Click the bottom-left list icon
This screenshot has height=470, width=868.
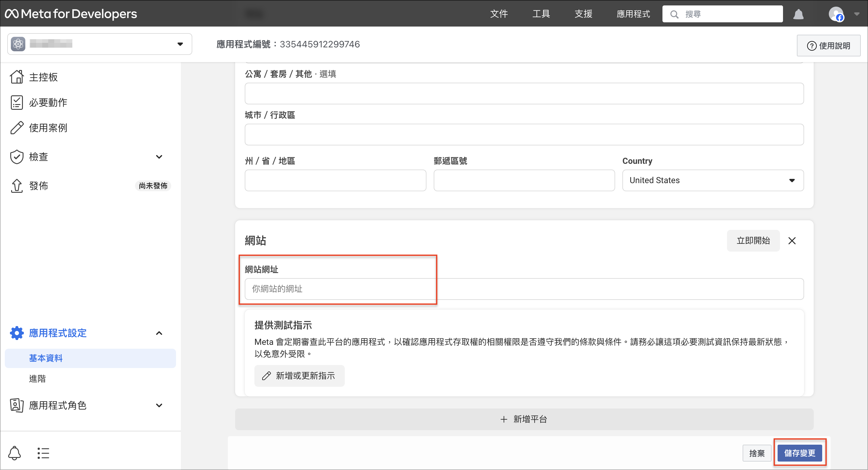(43, 453)
